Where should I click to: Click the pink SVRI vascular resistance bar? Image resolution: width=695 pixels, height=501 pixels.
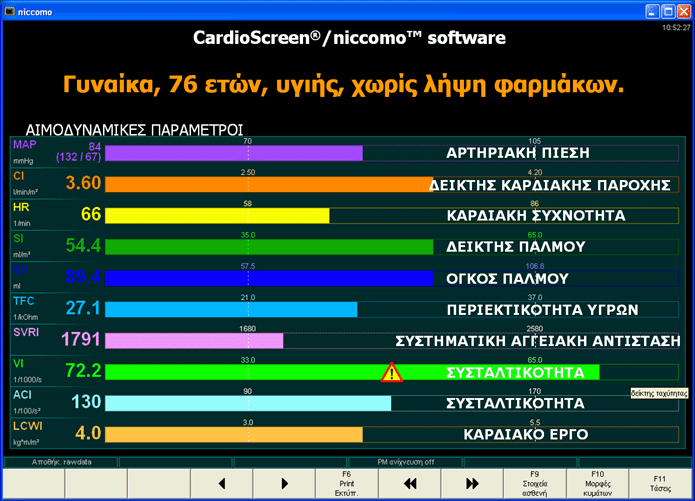coord(194,341)
